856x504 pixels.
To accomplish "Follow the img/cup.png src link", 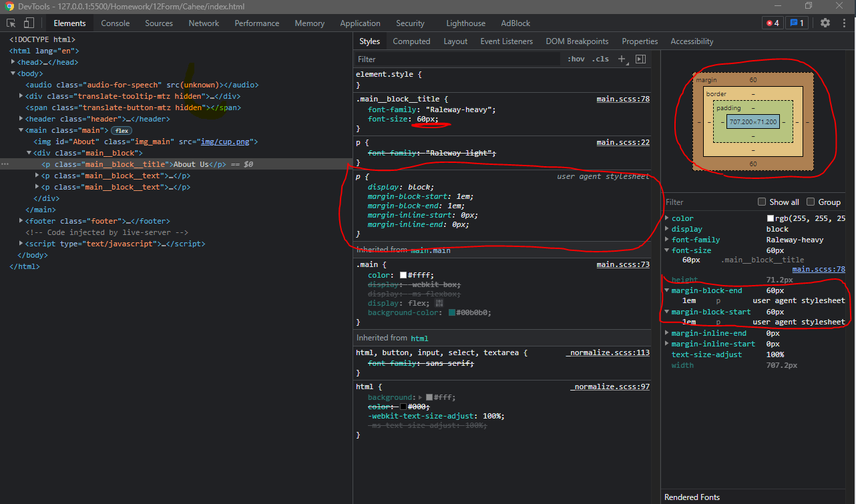I will pos(226,142).
